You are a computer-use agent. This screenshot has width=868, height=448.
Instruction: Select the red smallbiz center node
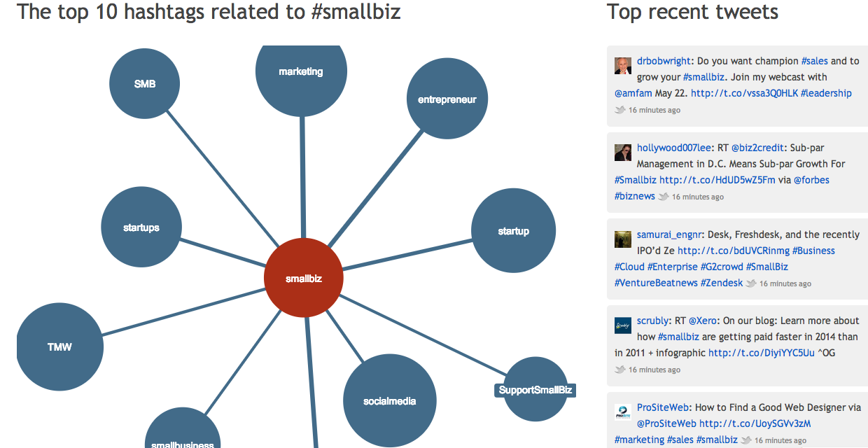pyautogui.click(x=304, y=278)
